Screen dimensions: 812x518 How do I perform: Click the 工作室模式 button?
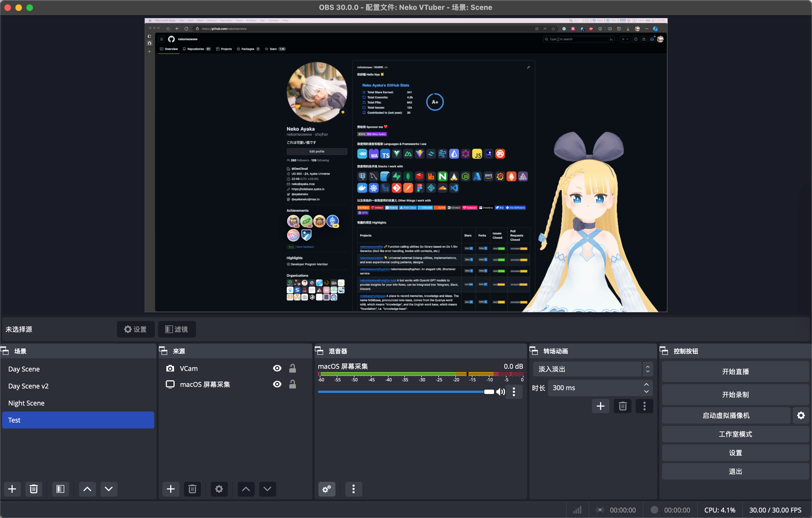[735, 434]
